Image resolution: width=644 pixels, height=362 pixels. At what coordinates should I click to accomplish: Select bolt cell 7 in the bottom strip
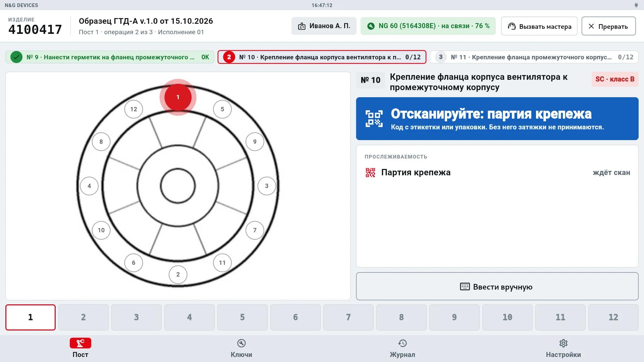click(348, 317)
